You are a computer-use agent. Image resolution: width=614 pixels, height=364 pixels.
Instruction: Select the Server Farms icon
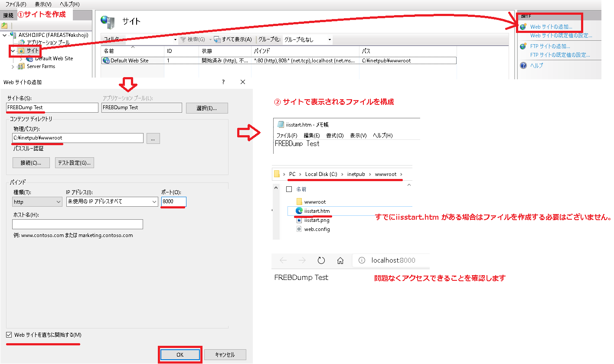21,66
